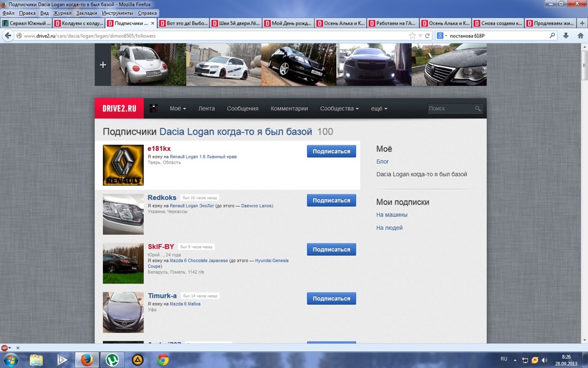Switch to Колдуем с колду... tab
Viewport: 588px width, 368px height.
pos(79,23)
